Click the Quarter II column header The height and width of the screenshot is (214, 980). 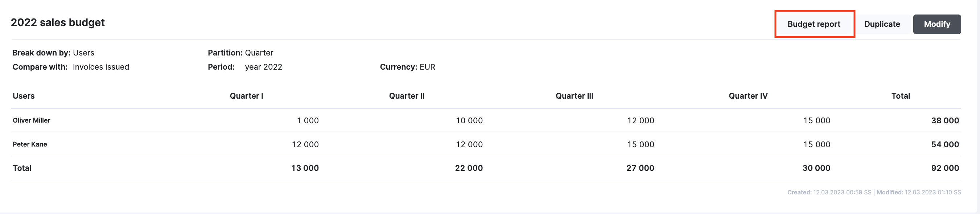(x=407, y=96)
